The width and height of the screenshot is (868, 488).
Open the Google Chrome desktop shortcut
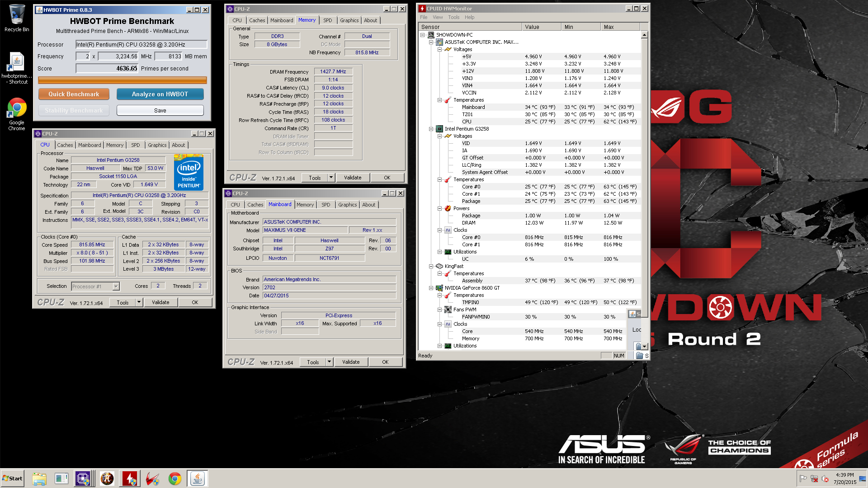17,114
